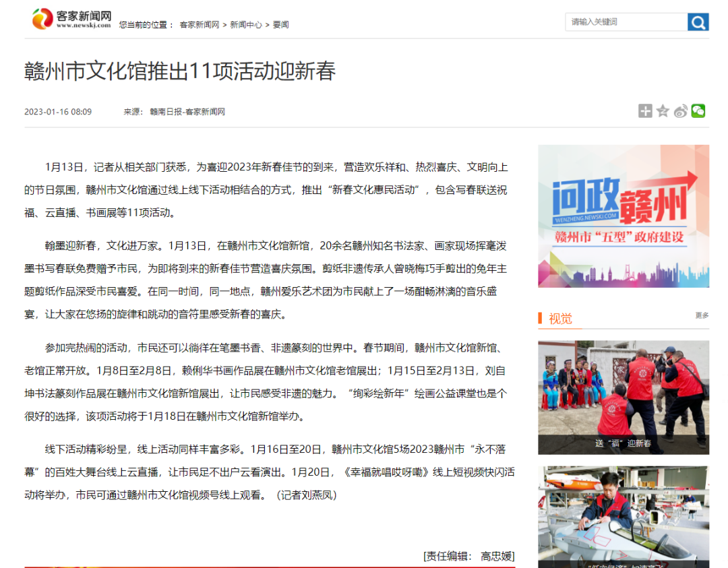
Task: Click editor name 高忠媛
Action: point(497,556)
